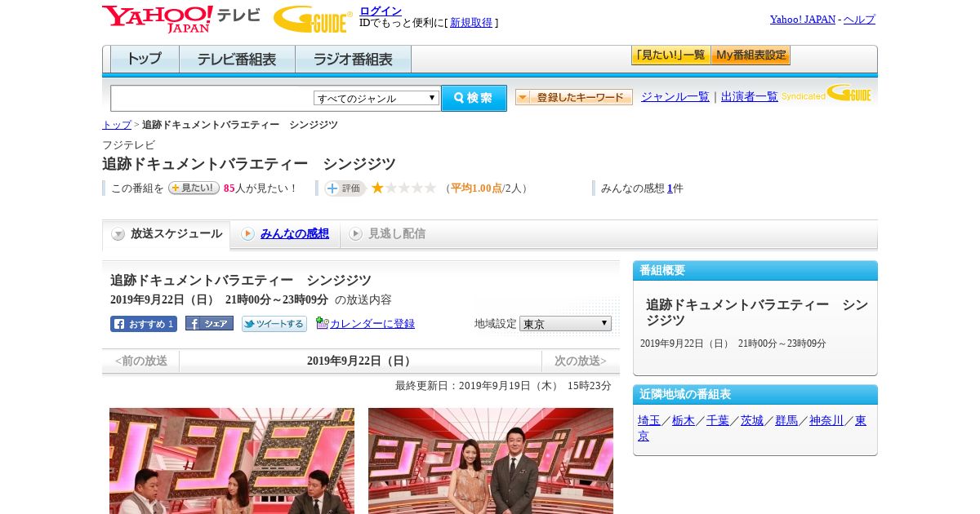
Task: Open 栃木 area program listing
Action: pos(684,421)
